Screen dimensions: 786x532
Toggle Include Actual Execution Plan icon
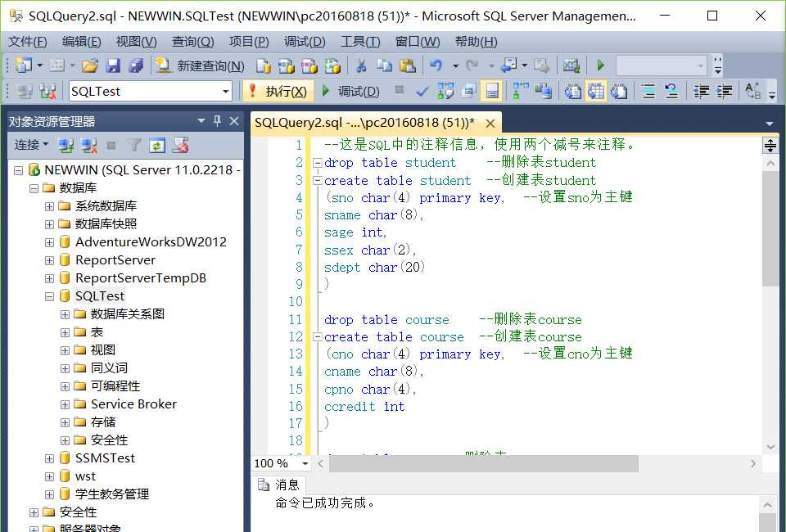pos(521,91)
